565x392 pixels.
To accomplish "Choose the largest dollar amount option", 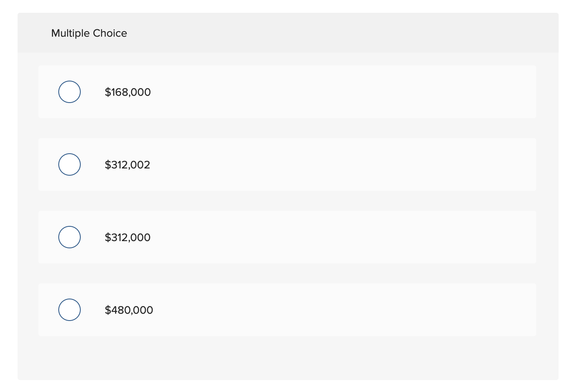I will point(70,310).
